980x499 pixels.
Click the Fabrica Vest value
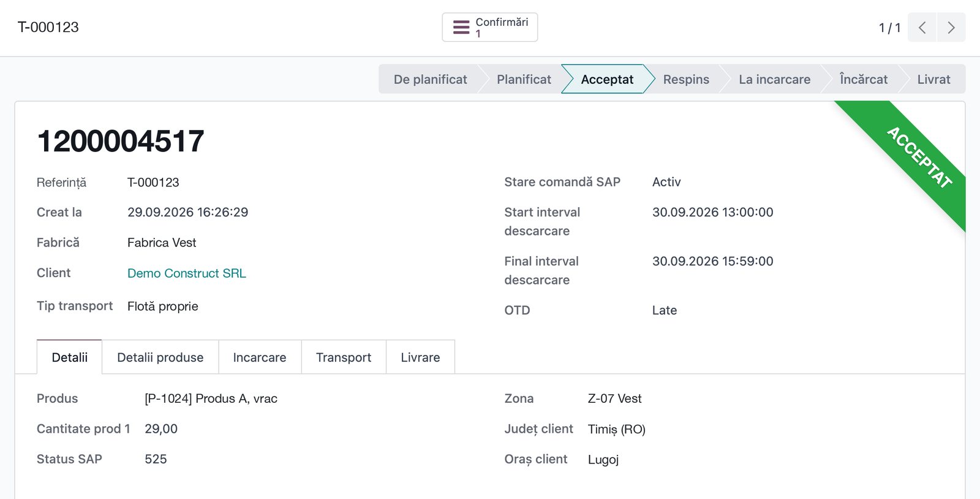pos(162,243)
